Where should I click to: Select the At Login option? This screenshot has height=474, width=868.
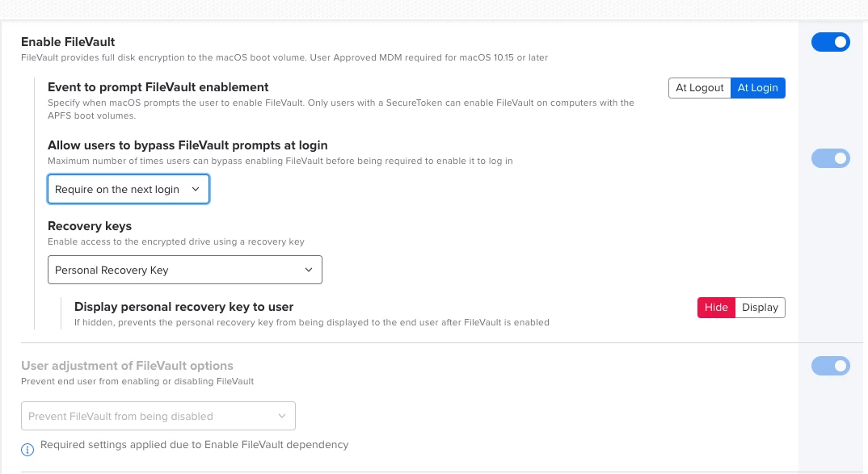click(757, 88)
